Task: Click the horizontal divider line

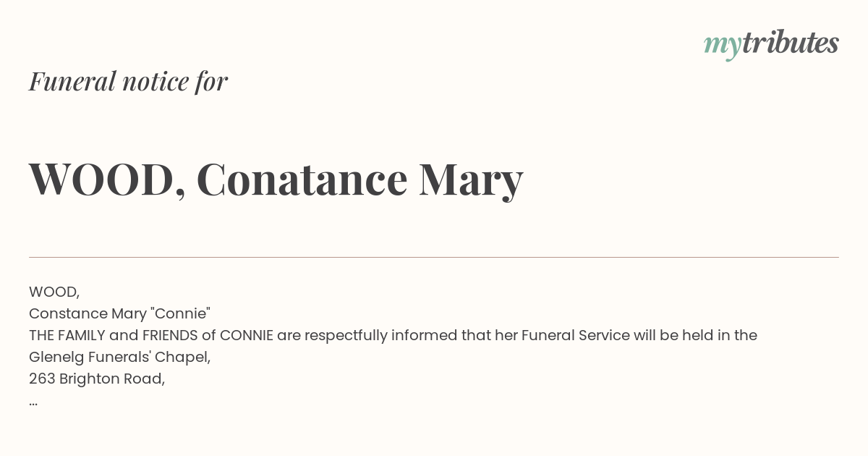Action: pos(434,257)
